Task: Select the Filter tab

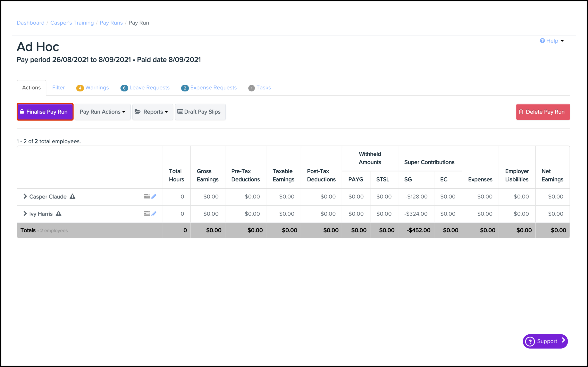Action: 58,88
